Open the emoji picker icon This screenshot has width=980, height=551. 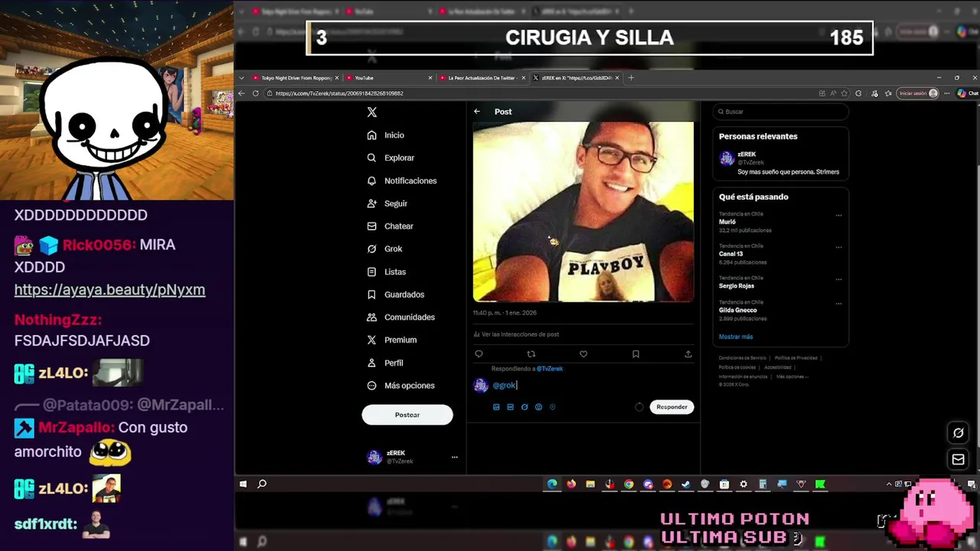click(x=538, y=407)
